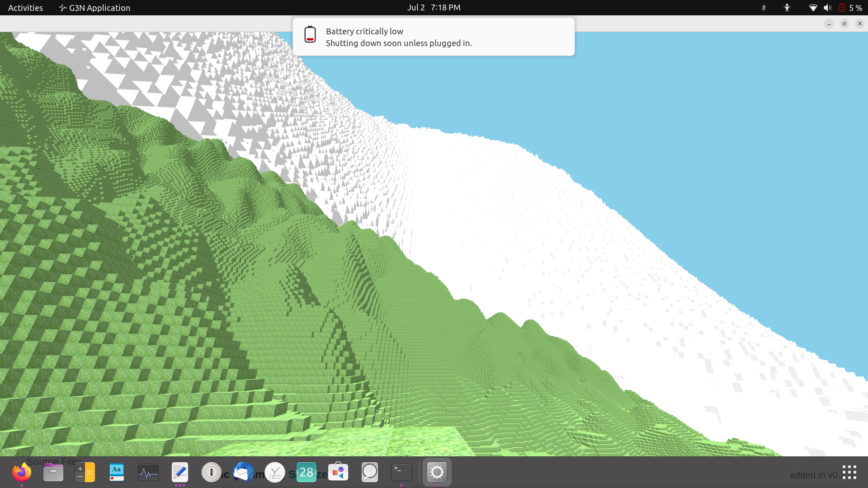Launch the Calculator app

85,473
